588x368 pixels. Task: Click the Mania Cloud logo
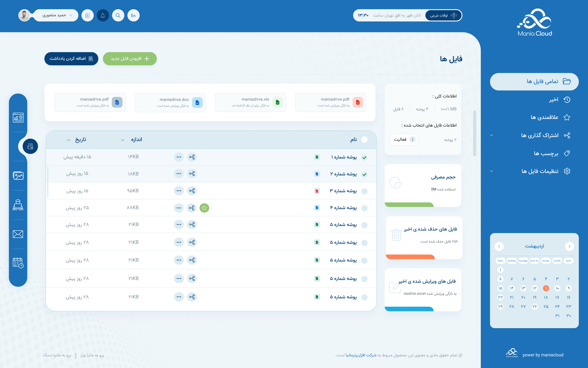pos(535,22)
